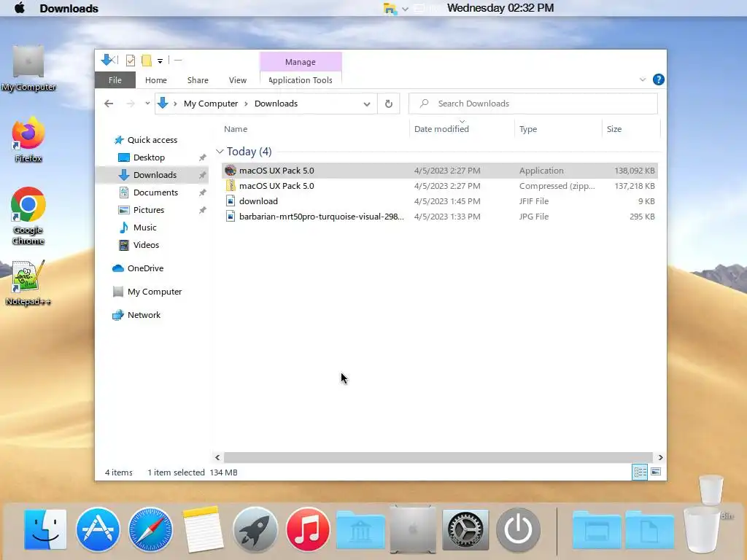This screenshot has width=747, height=560.
Task: Click the Search Downloads field
Action: pyautogui.click(x=533, y=104)
